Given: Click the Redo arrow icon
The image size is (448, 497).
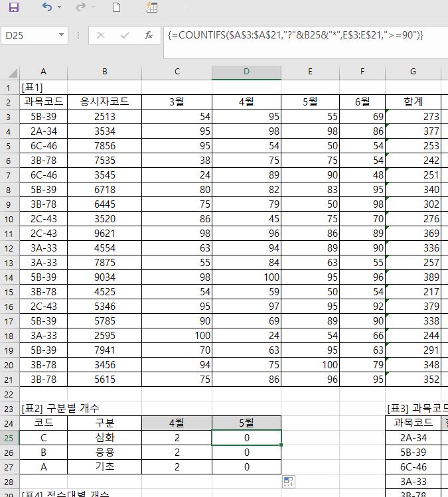Looking at the screenshot, I should coord(80,8).
